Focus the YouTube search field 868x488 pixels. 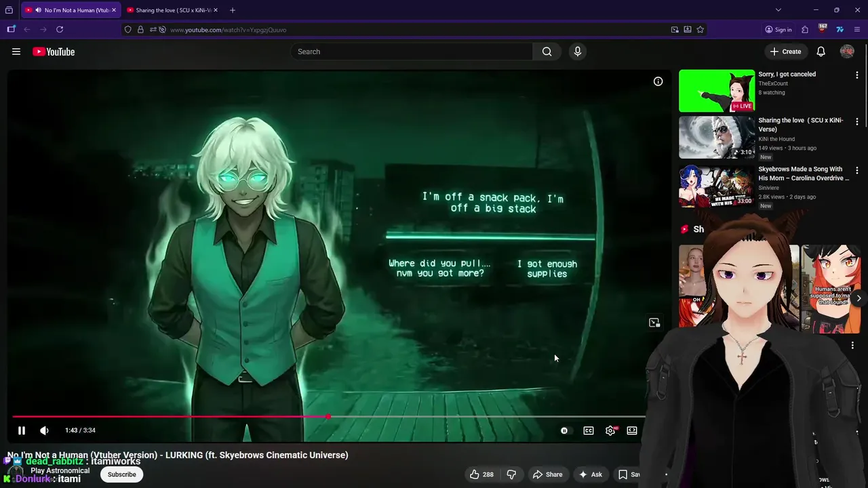[412, 52]
